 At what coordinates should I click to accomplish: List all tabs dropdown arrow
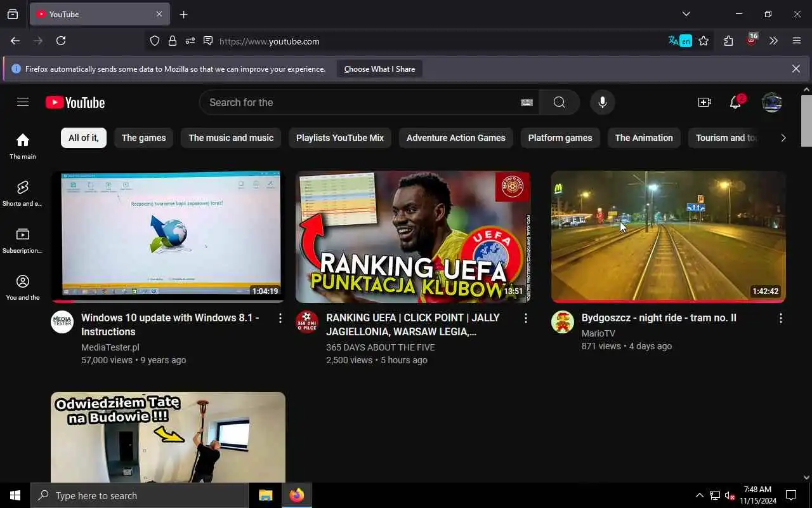click(x=686, y=14)
